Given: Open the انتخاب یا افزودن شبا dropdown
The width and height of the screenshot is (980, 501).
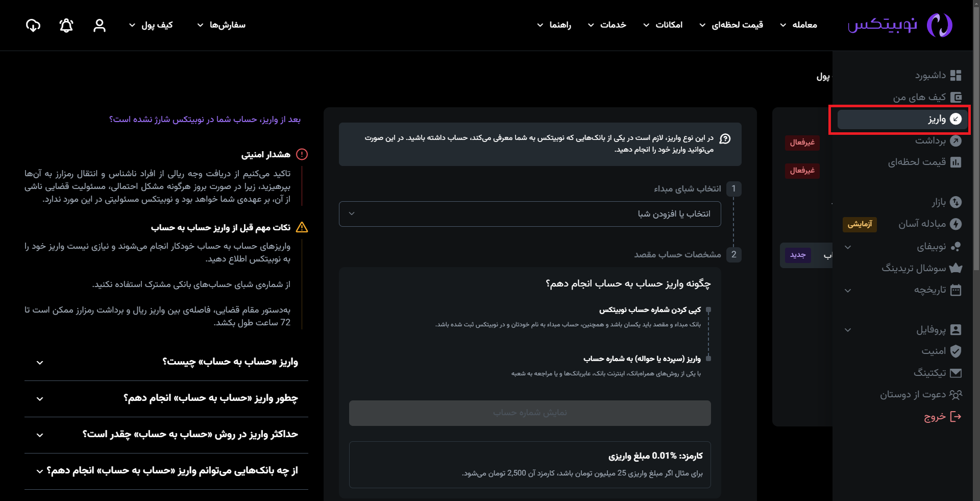Looking at the screenshot, I should click(x=530, y=214).
